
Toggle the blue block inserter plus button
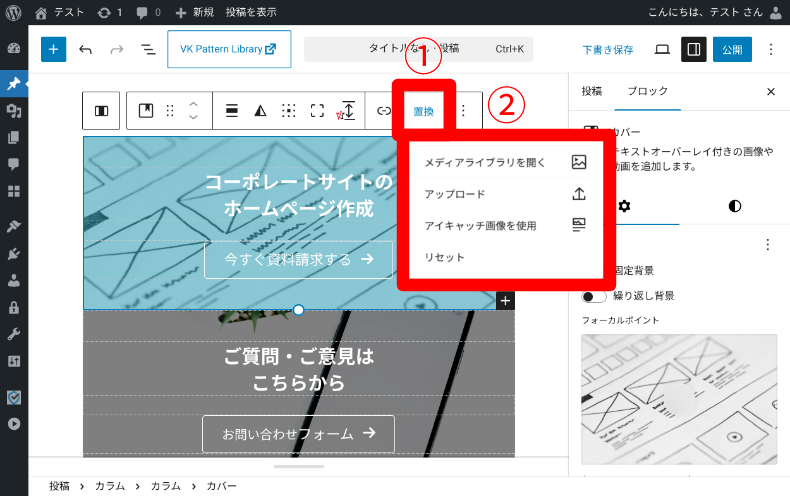pos(53,49)
